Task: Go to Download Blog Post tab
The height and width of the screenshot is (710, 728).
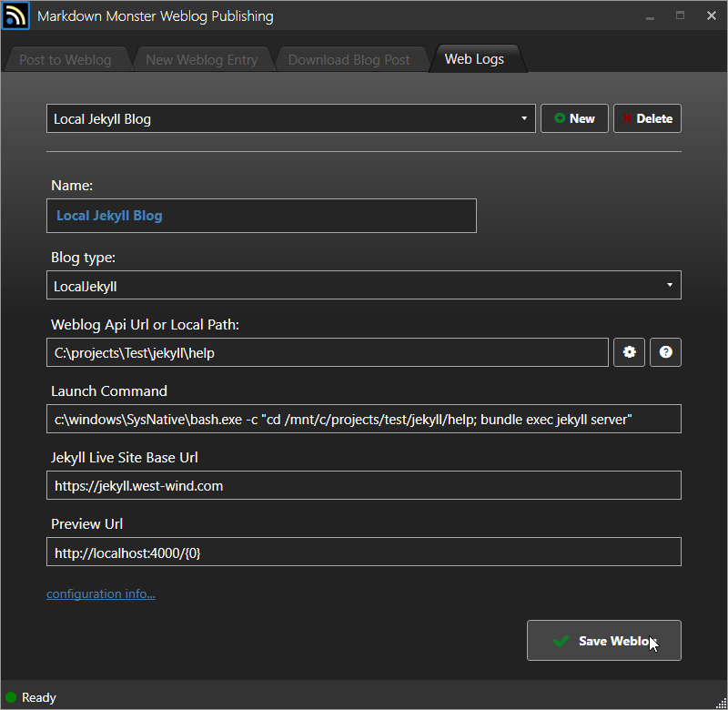Action: pyautogui.click(x=349, y=60)
